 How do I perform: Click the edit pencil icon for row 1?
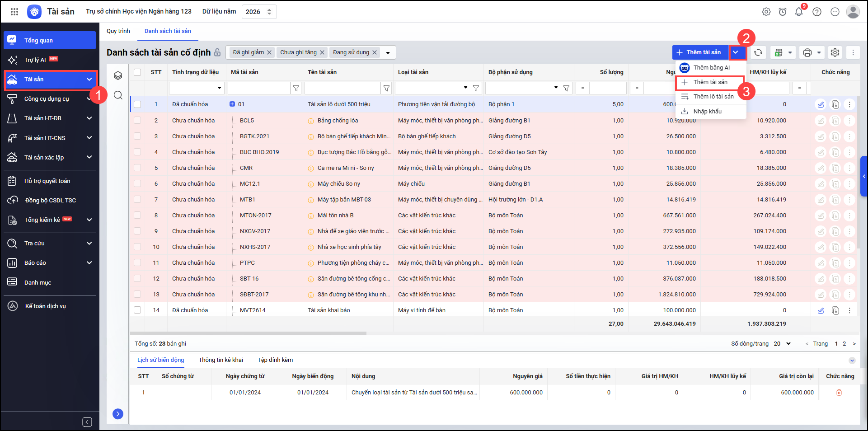[821, 104]
